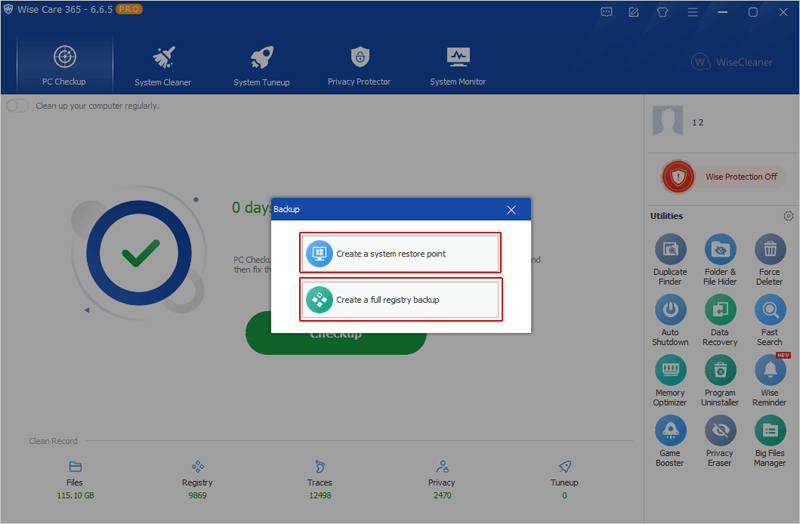Click the Files clean record icon

pyautogui.click(x=75, y=466)
